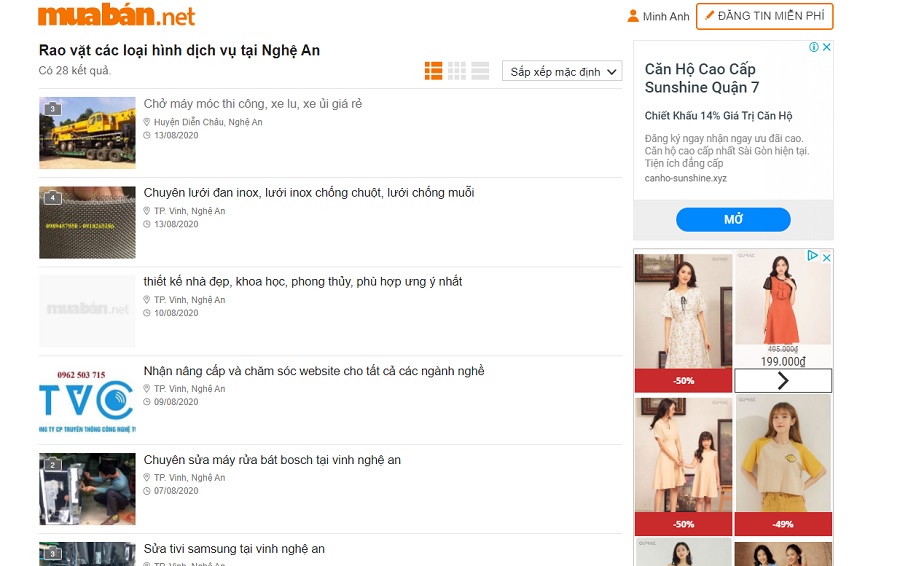Image resolution: width=900 pixels, height=566 pixels.
Task: Click clock icon beside 07/08/2020
Action: (x=147, y=491)
